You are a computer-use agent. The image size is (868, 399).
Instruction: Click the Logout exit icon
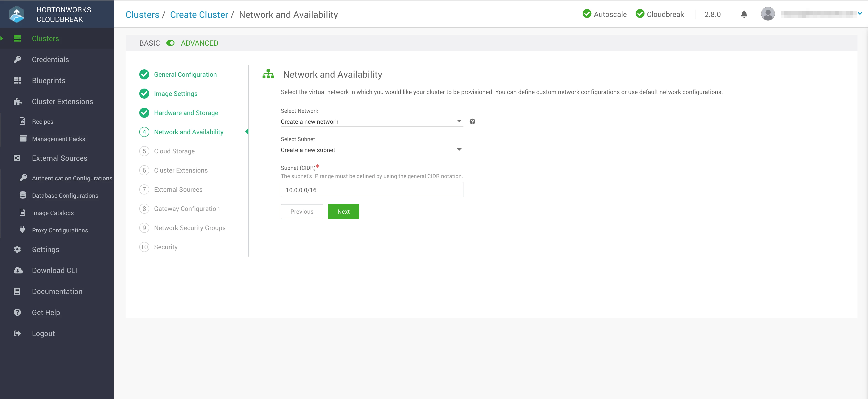[17, 333]
